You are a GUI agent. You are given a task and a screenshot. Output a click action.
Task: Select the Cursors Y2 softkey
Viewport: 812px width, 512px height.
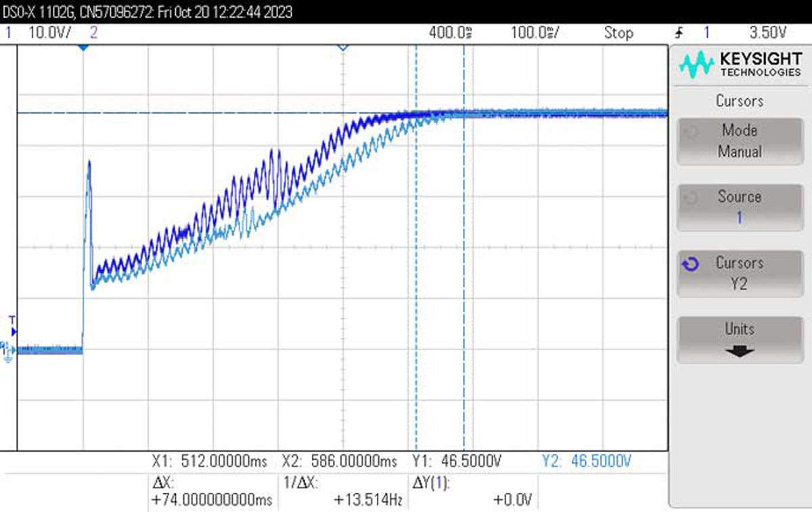[739, 273]
